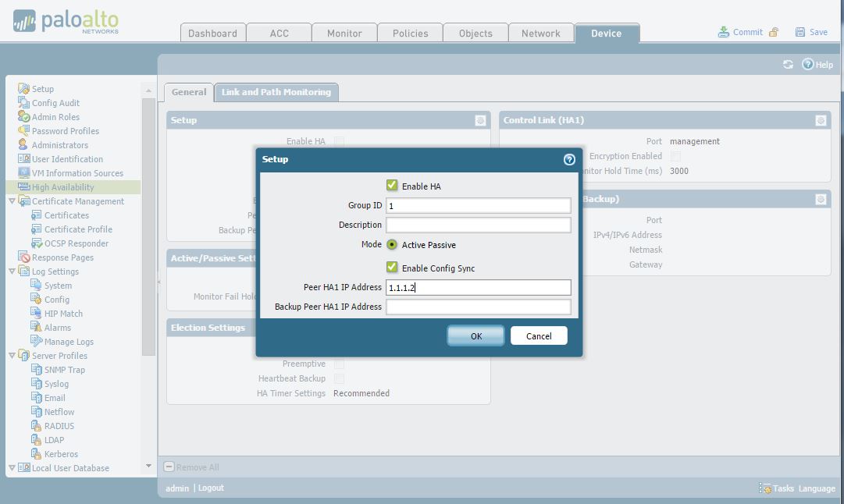Switch to the Policies tab
This screenshot has width=844, height=504.
click(x=410, y=33)
